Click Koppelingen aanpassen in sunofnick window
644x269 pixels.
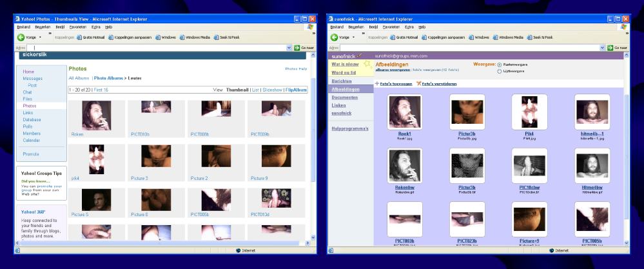[444, 37]
